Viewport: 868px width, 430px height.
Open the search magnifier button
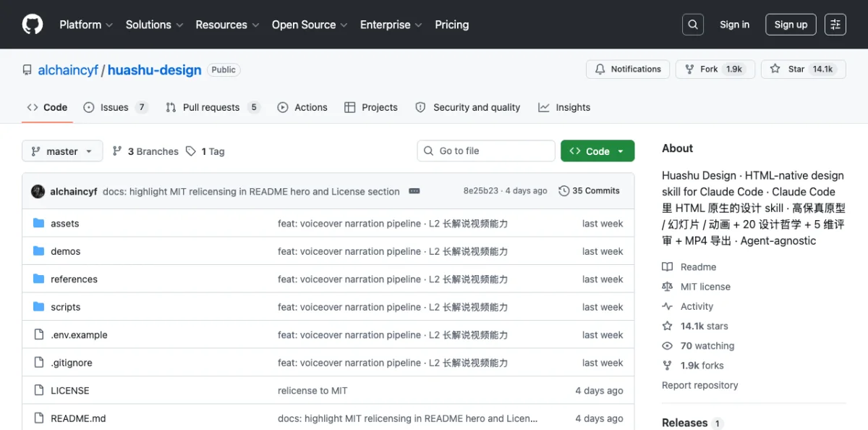[693, 25]
